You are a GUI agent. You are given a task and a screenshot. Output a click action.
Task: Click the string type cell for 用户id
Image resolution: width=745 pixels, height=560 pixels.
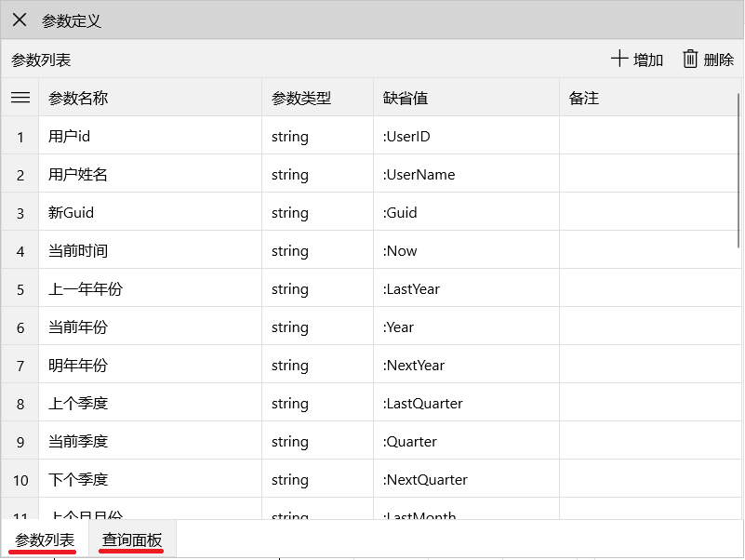317,137
